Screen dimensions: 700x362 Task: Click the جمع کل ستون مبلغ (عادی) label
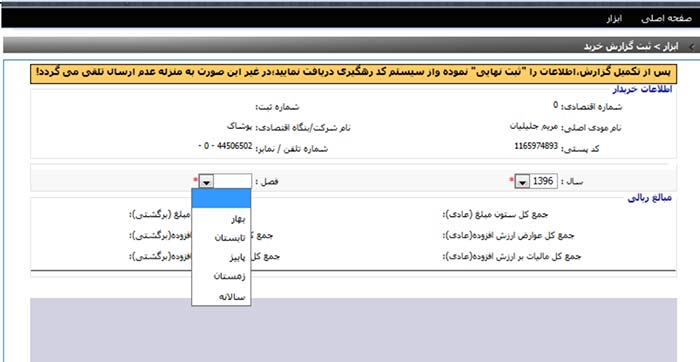(x=495, y=214)
